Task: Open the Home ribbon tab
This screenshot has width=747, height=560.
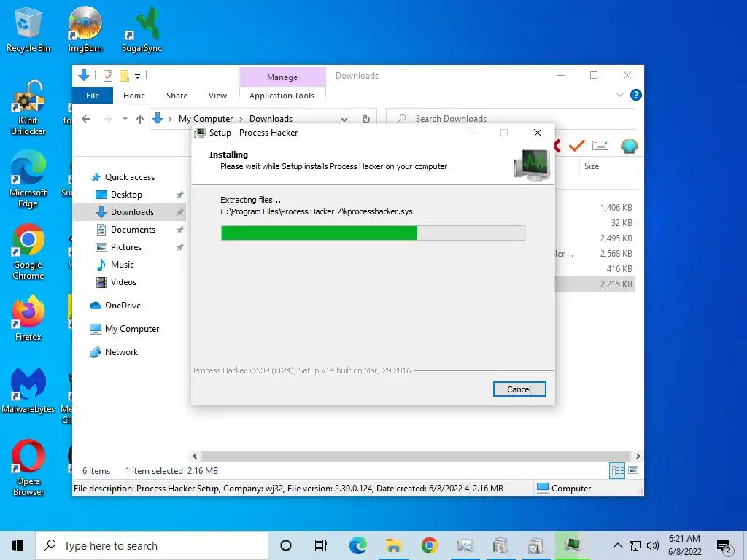Action: pyautogui.click(x=134, y=96)
